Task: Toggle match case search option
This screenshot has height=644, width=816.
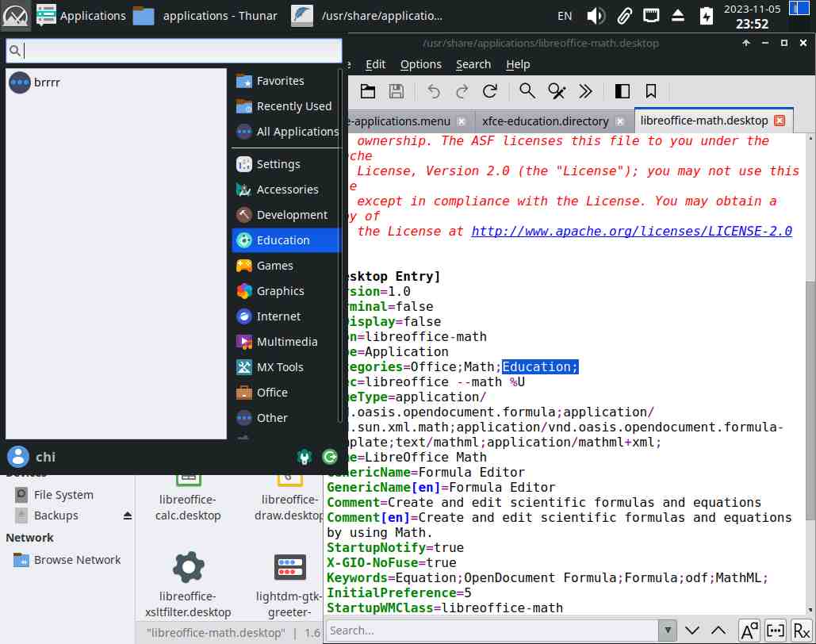Action: tap(749, 631)
